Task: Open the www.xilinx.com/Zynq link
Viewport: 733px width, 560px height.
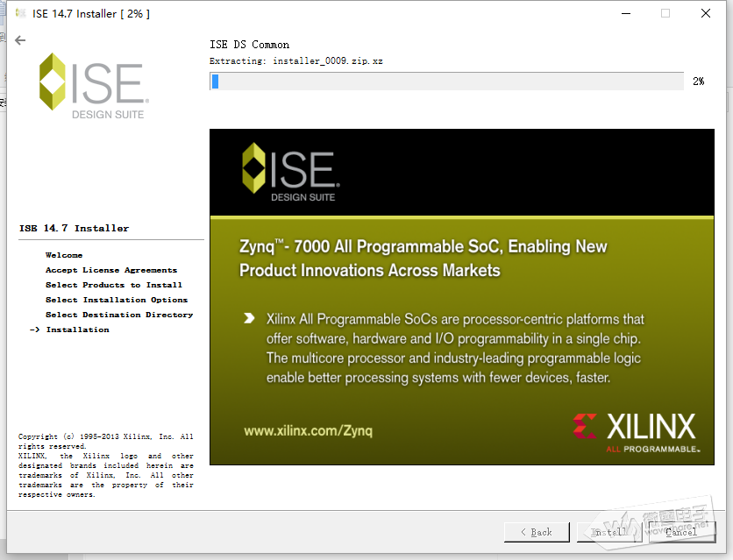Action: (x=308, y=430)
